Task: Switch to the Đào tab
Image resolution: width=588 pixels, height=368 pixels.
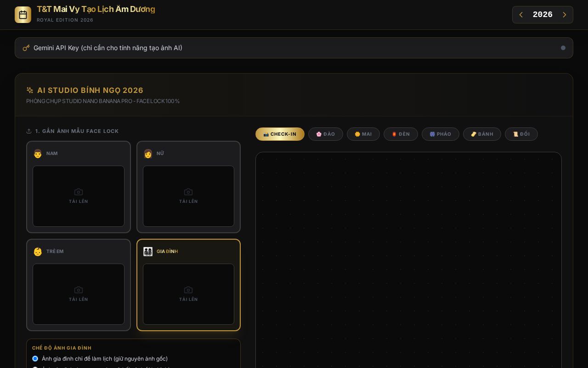Action: pyautogui.click(x=326, y=134)
